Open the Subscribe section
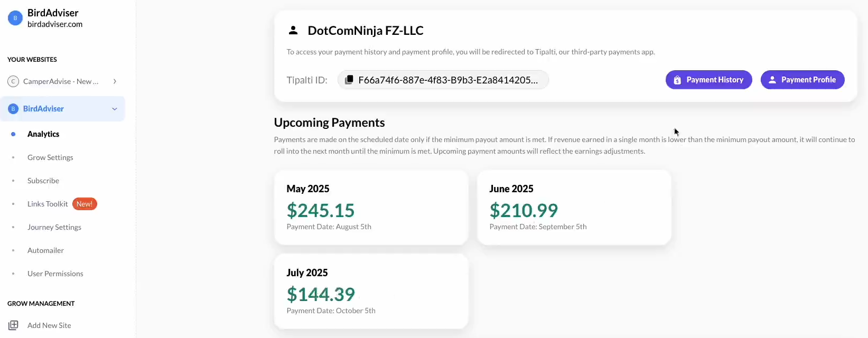Image resolution: width=868 pixels, height=338 pixels. [43, 181]
